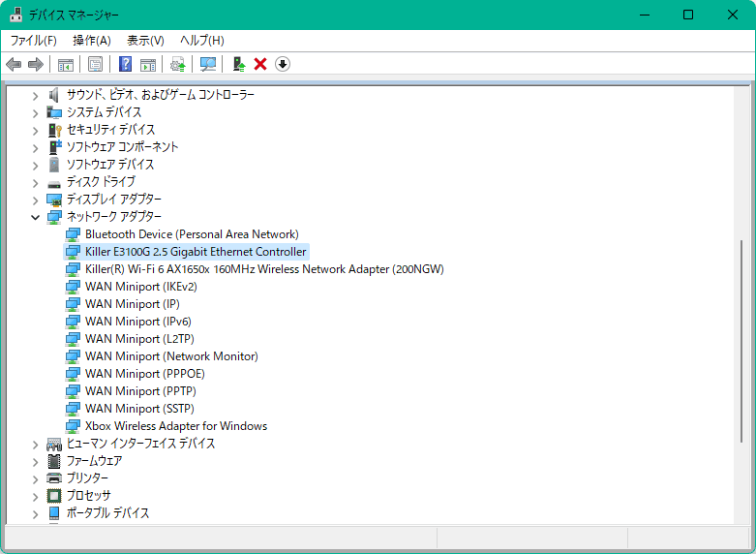Screen dimensions: 756x554
Task: Collapse the ネットワーク アダプター category
Action: coord(36,217)
